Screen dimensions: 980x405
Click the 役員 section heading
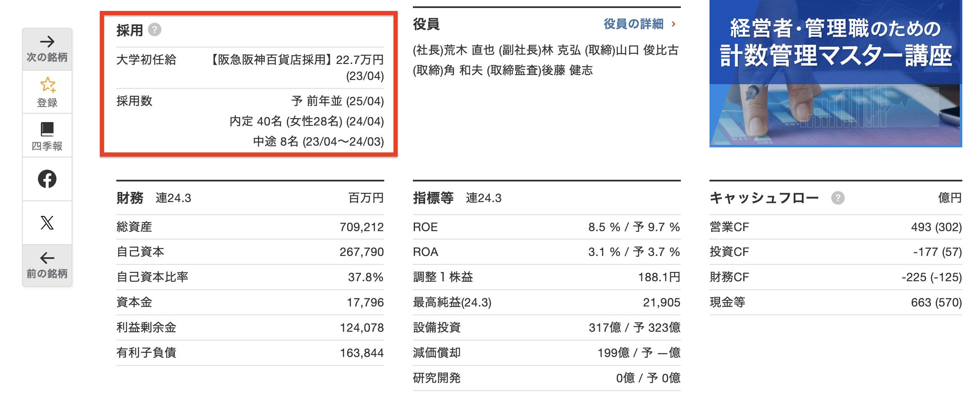(x=426, y=24)
